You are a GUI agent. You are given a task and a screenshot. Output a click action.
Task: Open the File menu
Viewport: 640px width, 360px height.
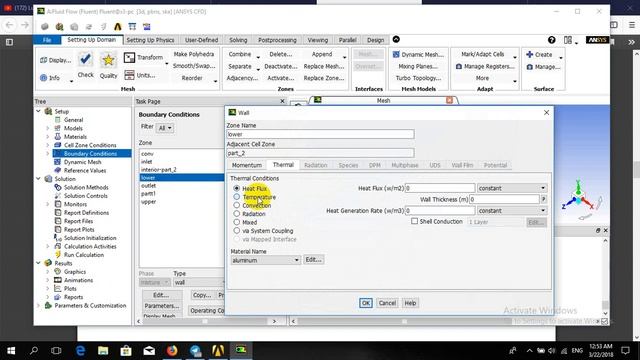[x=47, y=40]
